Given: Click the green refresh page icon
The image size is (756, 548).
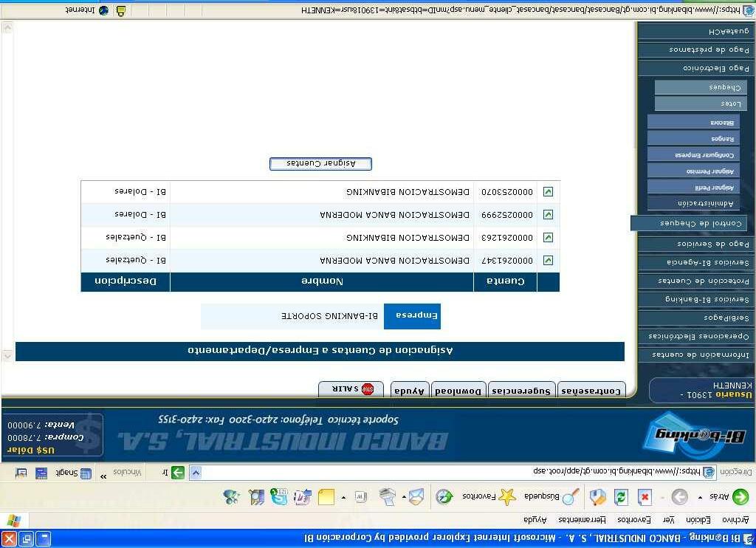Looking at the screenshot, I should click(621, 496).
